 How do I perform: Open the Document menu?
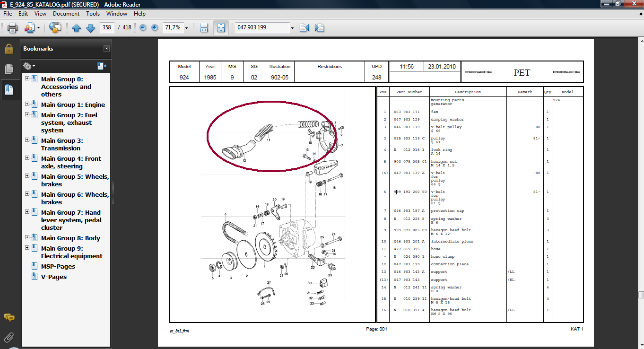coord(66,14)
